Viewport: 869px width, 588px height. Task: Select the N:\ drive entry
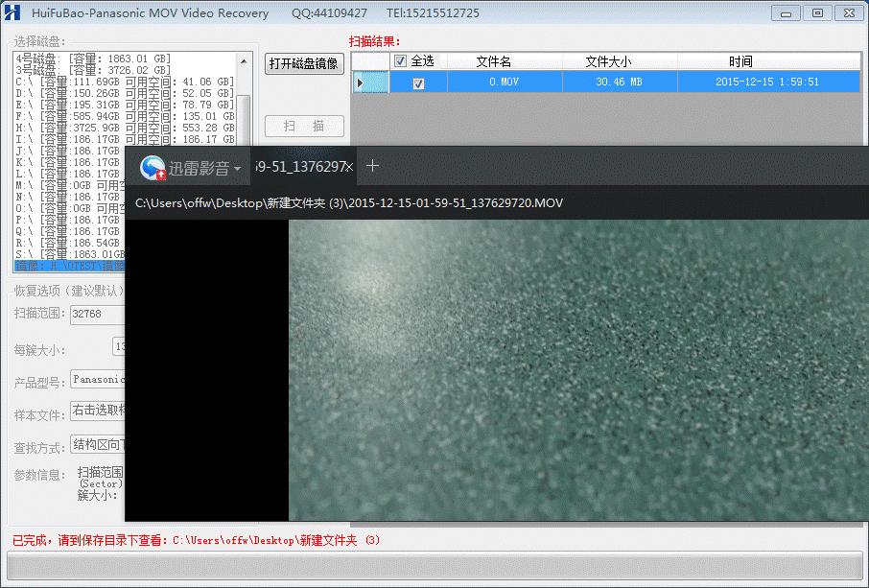point(69,198)
